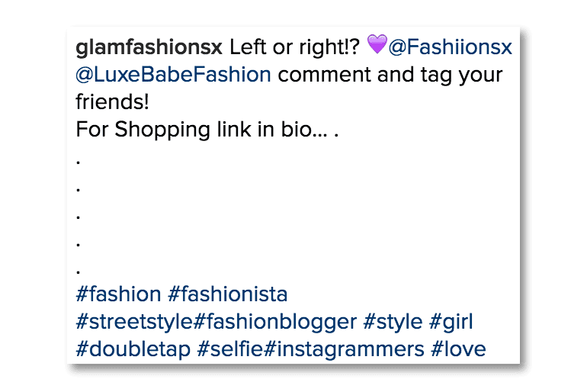This screenshot has width=587, height=392.
Task: Browse the #fashionista hashtag
Action: pyautogui.click(x=227, y=294)
